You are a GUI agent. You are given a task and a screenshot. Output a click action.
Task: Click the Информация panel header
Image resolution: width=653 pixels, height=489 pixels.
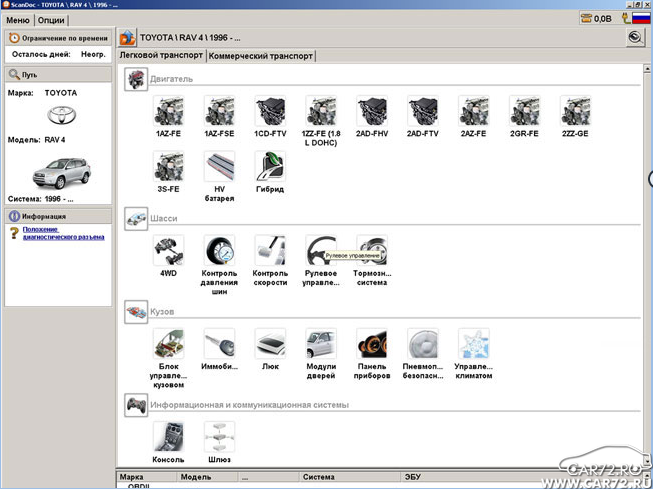[x=58, y=216]
